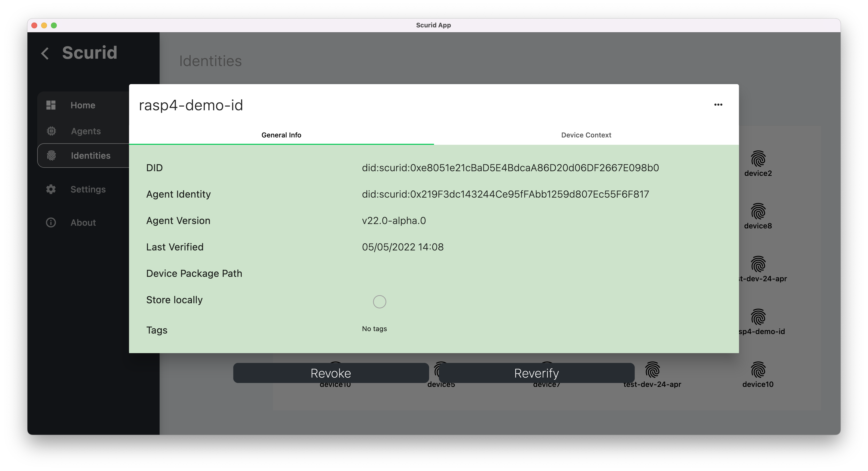Click the Identities menu label

pos(91,156)
